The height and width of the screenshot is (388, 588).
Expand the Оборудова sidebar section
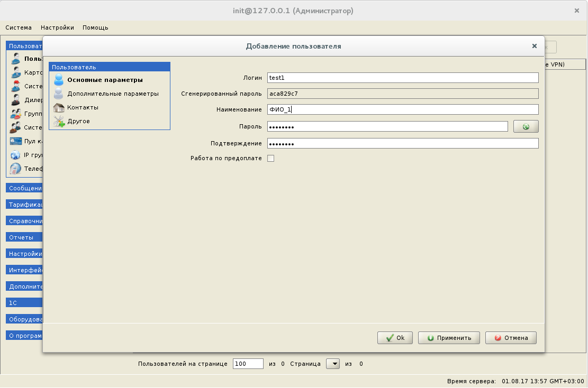[x=24, y=319]
